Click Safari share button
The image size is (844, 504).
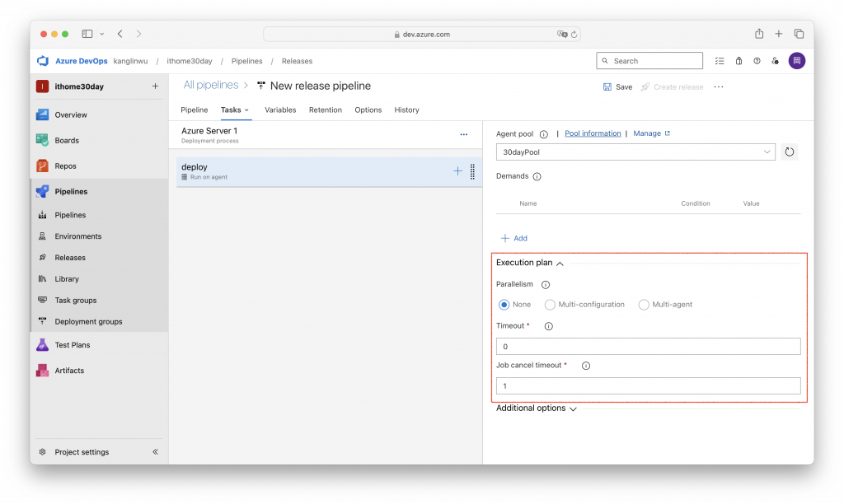(x=759, y=34)
